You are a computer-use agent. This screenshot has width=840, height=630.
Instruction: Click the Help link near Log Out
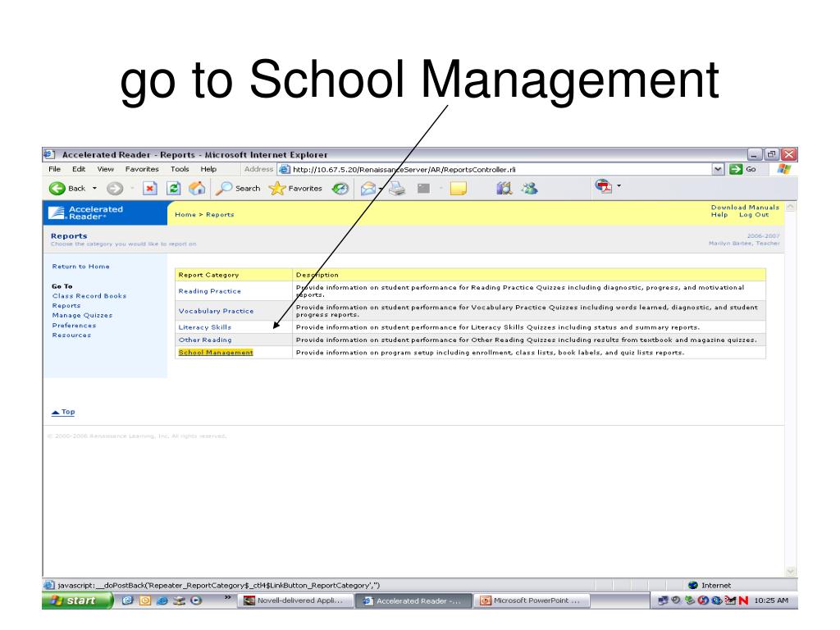[x=719, y=215]
